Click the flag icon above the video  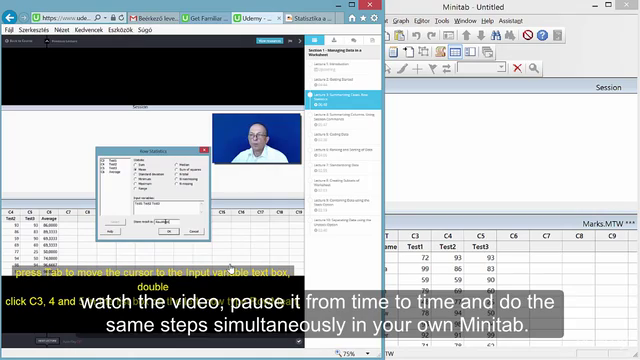[290, 41]
